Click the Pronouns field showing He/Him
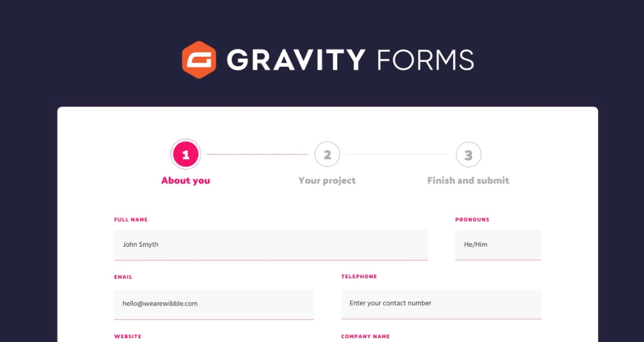Image resolution: width=644 pixels, height=342 pixels. click(x=498, y=245)
